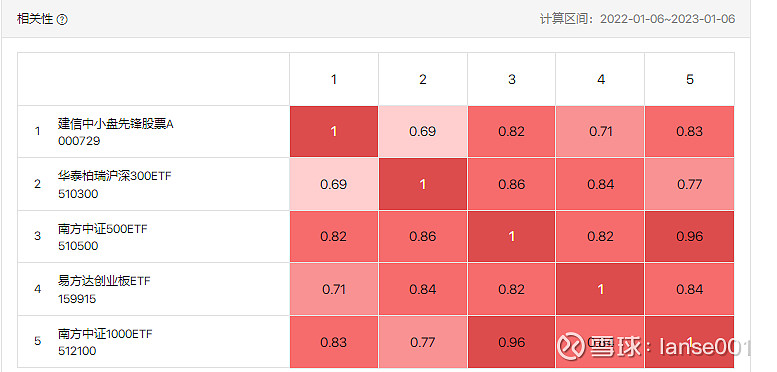Click column header 3 in the correlation table
This screenshot has width=777, height=372.
click(512, 79)
